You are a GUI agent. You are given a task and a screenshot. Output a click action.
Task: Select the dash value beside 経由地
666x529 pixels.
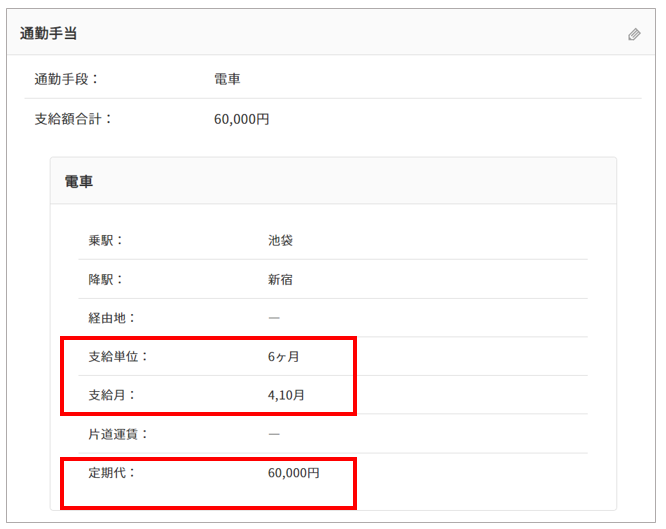[274, 318]
